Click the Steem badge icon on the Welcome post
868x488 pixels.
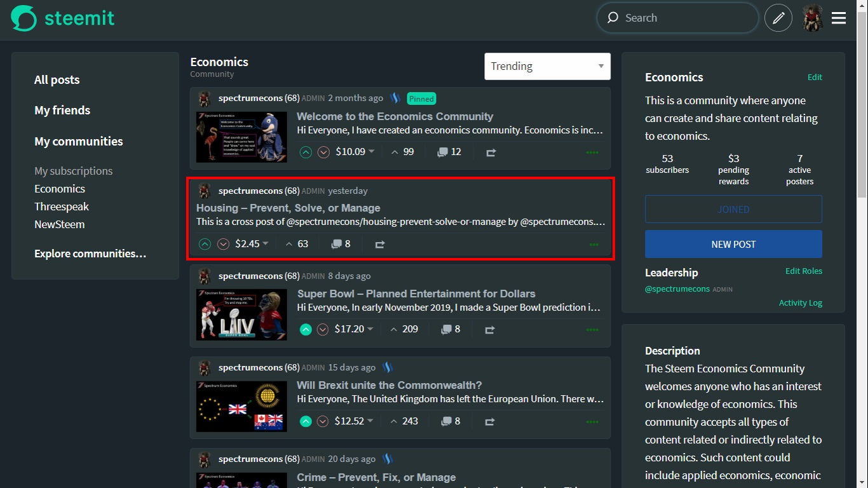click(x=395, y=98)
